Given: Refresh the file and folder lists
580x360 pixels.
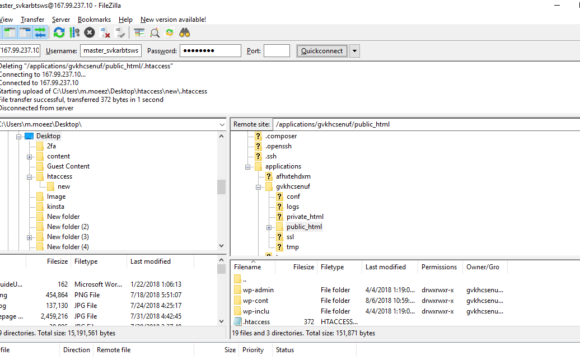Looking at the screenshot, I should (59, 33).
